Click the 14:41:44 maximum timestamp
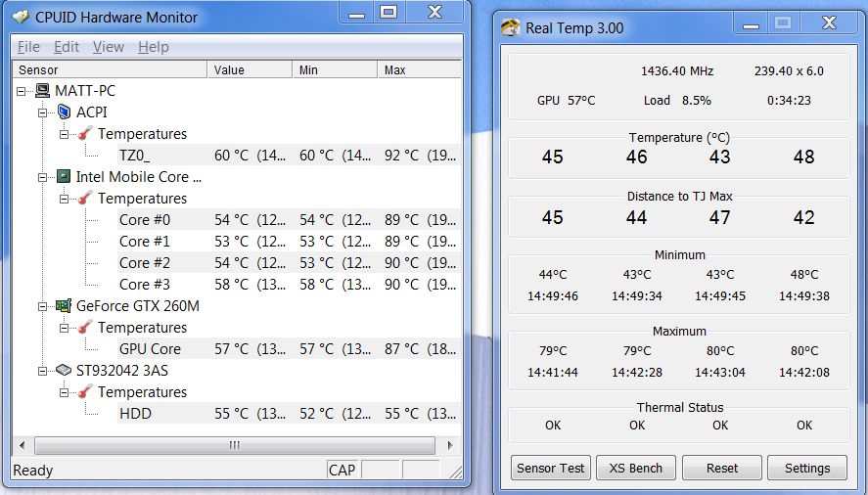868x495 pixels. (553, 373)
